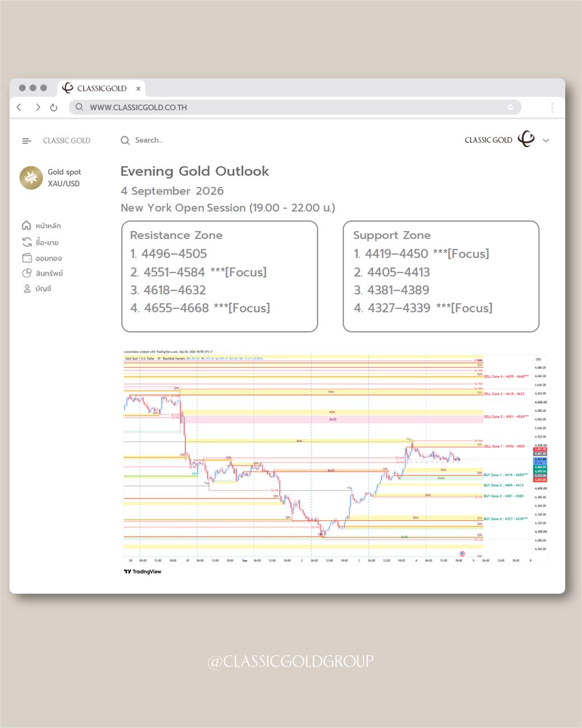The width and height of the screenshot is (582, 728).
Task: Click the pie chart icon for สินทรัพย์
Action: [x=27, y=273]
